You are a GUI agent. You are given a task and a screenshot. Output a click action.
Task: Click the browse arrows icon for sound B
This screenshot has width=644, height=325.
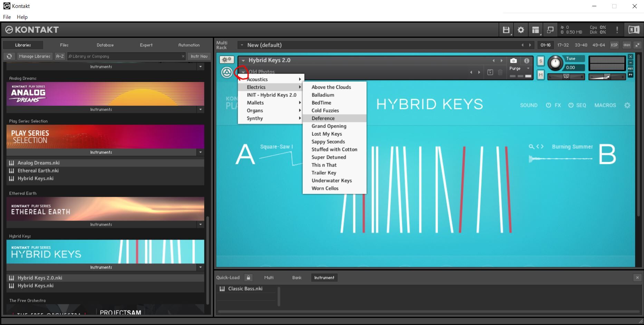click(540, 147)
